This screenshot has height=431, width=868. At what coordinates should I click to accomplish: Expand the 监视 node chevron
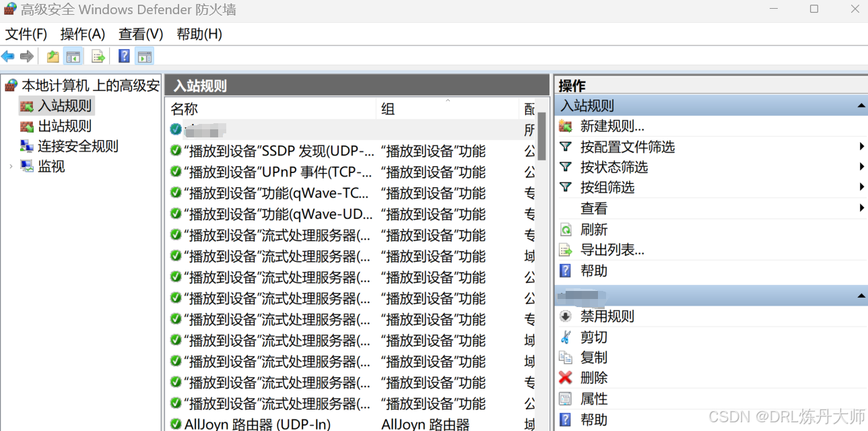[x=11, y=166]
